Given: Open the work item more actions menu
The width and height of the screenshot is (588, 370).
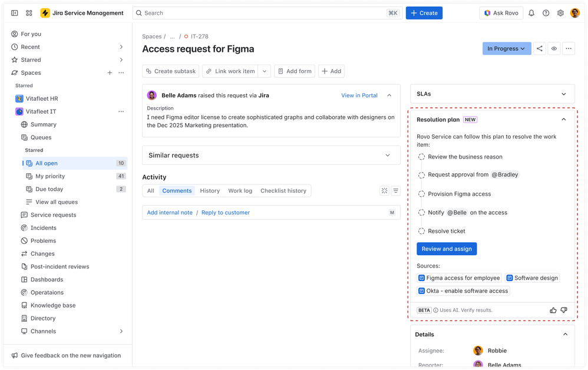Looking at the screenshot, I should 569,48.
